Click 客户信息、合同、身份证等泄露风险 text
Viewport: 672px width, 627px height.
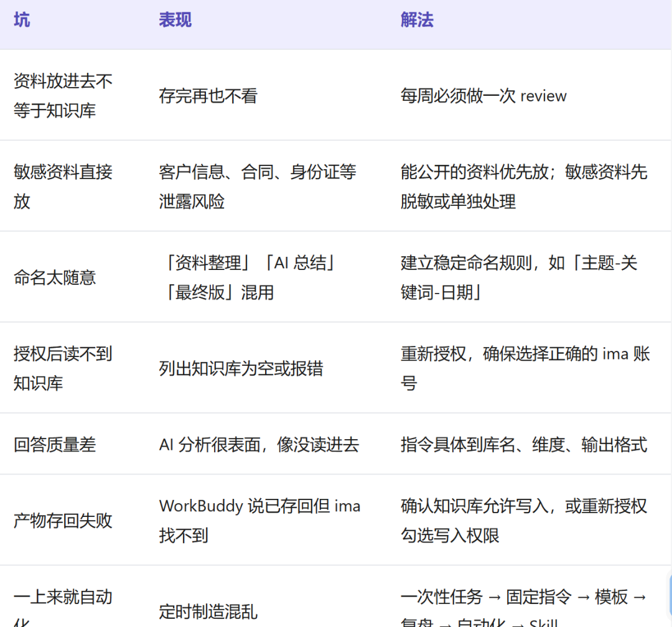pyautogui.click(x=257, y=187)
